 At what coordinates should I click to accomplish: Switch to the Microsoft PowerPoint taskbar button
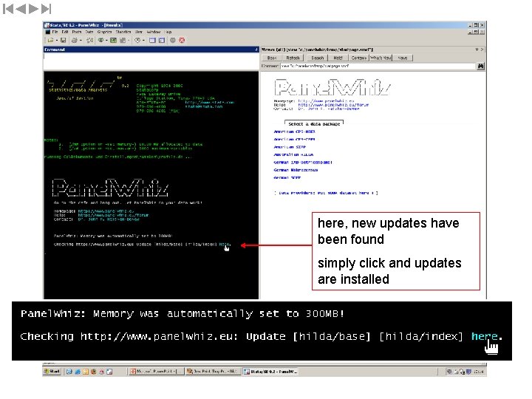[157, 372]
